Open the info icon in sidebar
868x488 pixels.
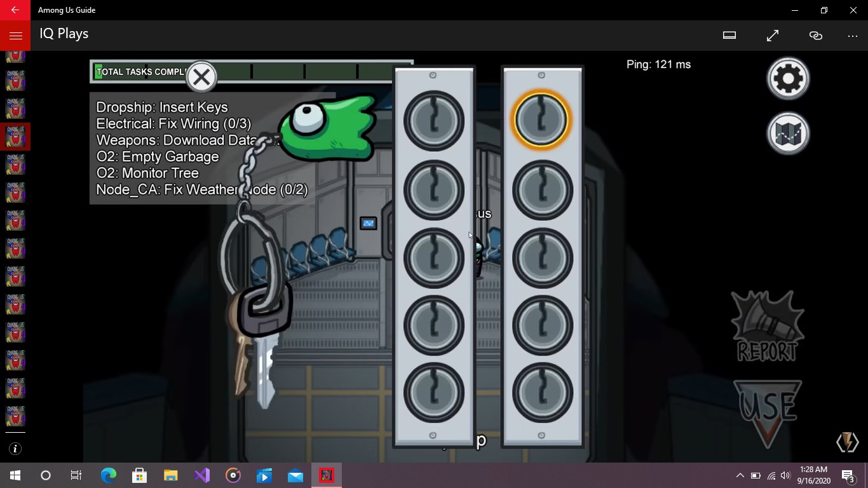click(x=15, y=449)
